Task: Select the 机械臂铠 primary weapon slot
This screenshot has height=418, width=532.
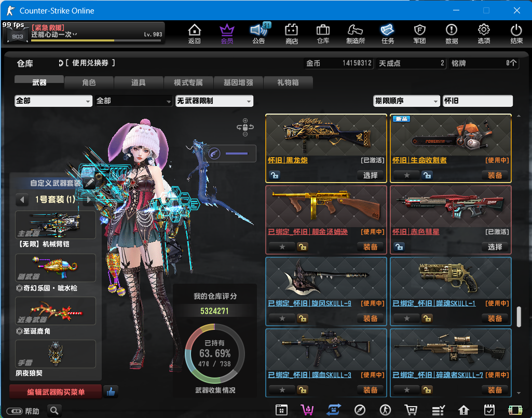Action: pos(56,225)
